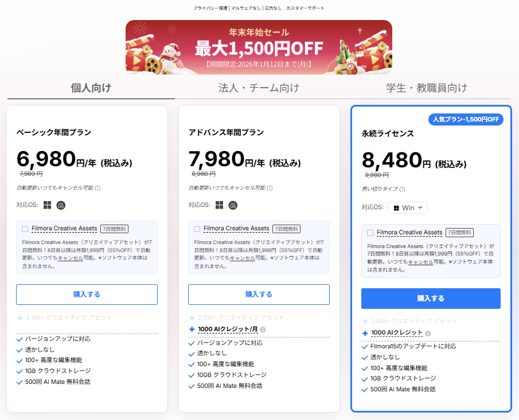The width and height of the screenshot is (519, 420).
Task: Switch to the 法人・チーム向け tab
Action: point(259,88)
